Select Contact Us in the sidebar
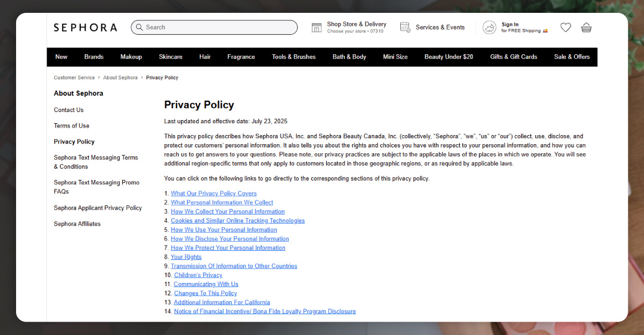The width and height of the screenshot is (644, 335). (x=69, y=110)
